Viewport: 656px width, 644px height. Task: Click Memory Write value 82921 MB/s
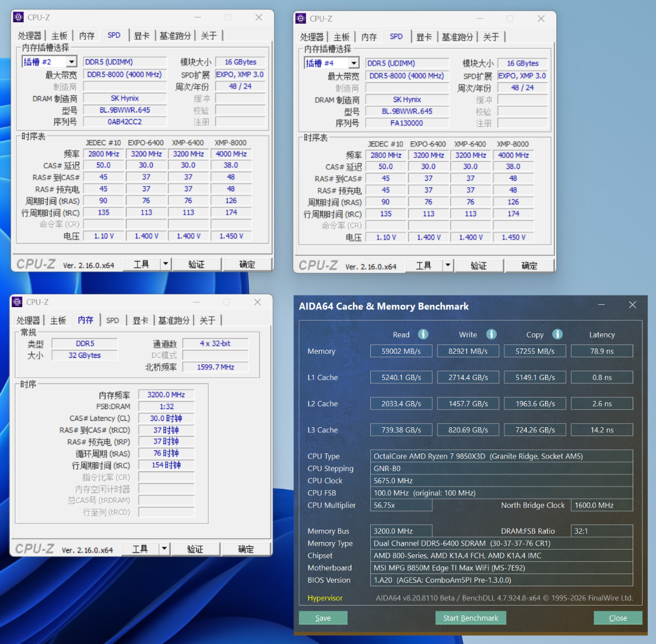coord(468,351)
